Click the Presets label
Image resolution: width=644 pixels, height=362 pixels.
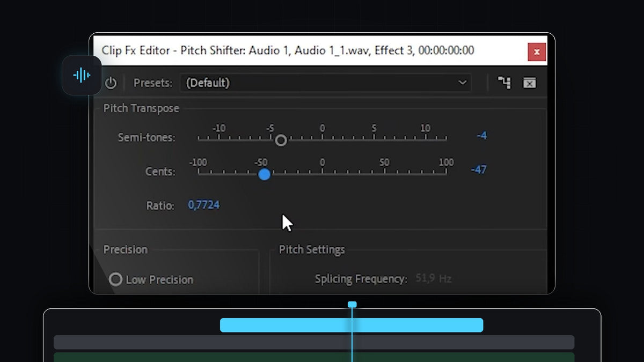tap(153, 83)
